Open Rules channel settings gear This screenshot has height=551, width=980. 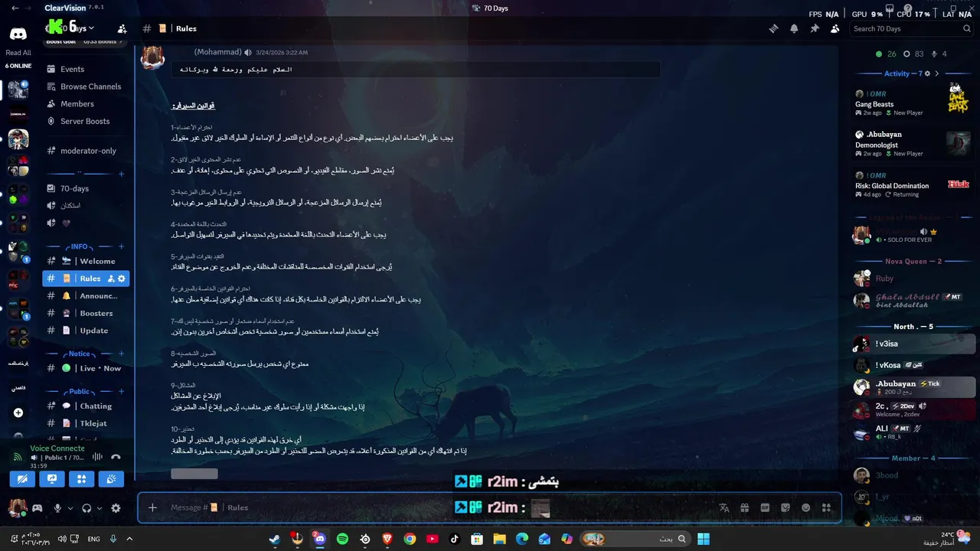point(122,279)
